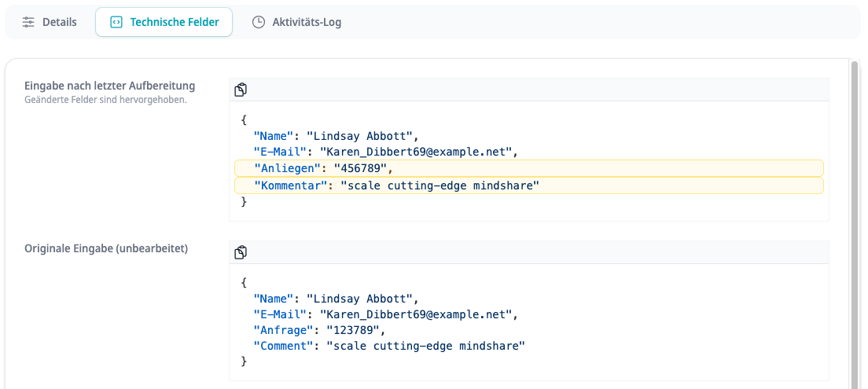Click the "Comment" line in original JSON
This screenshot has height=389, width=868.
[x=388, y=346]
